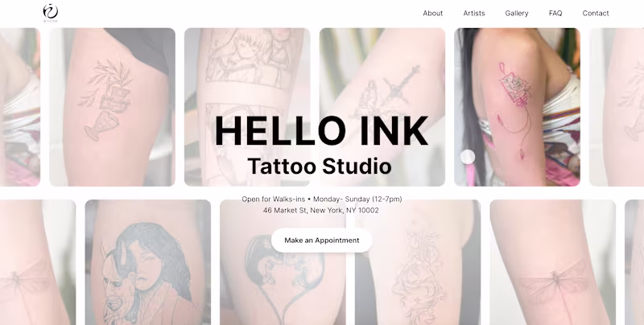The image size is (644, 325).
Task: Go to the Artists page
Action: coord(474,13)
